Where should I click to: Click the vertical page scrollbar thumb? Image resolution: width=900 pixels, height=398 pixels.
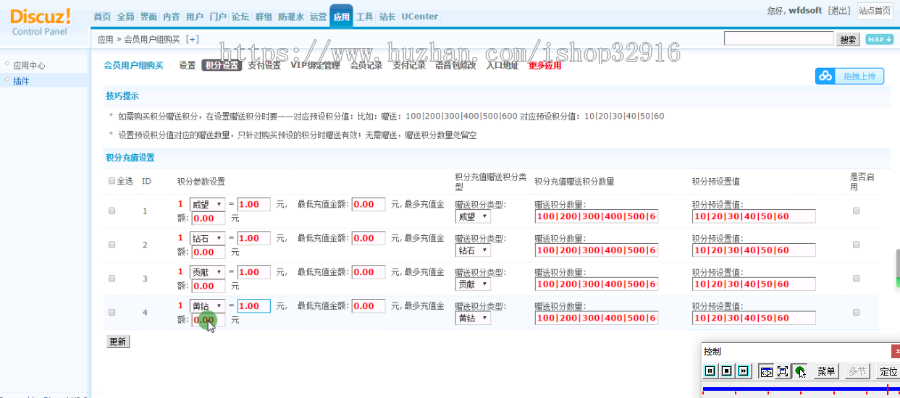(897, 268)
